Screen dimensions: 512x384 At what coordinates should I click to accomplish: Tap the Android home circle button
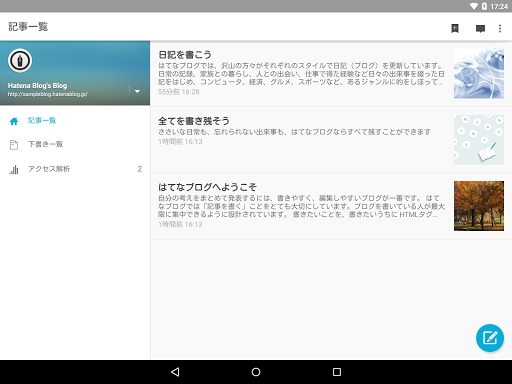tap(256, 372)
